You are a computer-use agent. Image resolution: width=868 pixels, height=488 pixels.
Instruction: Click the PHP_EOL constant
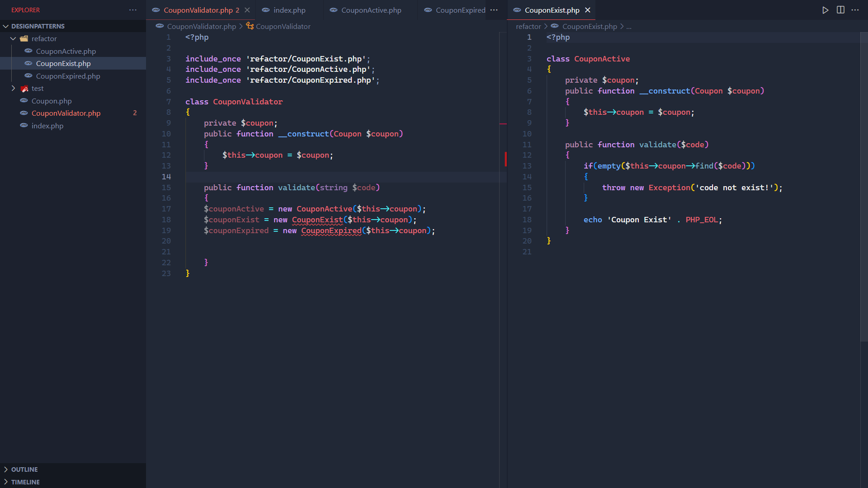(x=702, y=220)
